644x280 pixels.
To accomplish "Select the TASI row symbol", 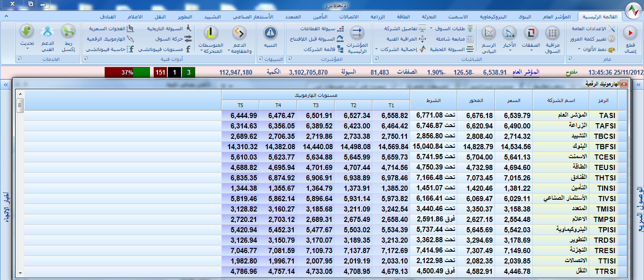I will 603,115.
